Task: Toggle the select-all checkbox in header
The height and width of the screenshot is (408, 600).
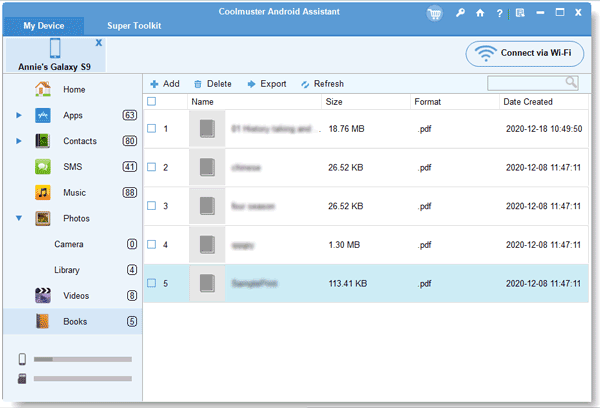Action: 152,101
